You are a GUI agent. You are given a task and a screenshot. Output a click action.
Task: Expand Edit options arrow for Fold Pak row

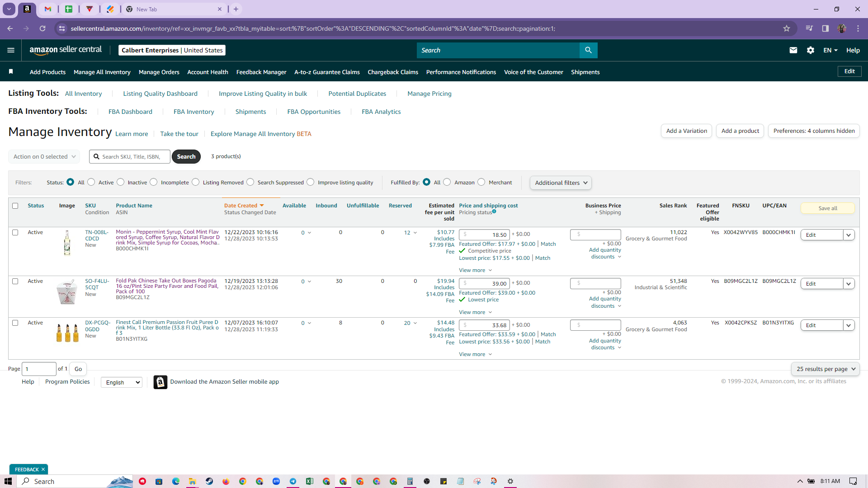click(x=849, y=284)
